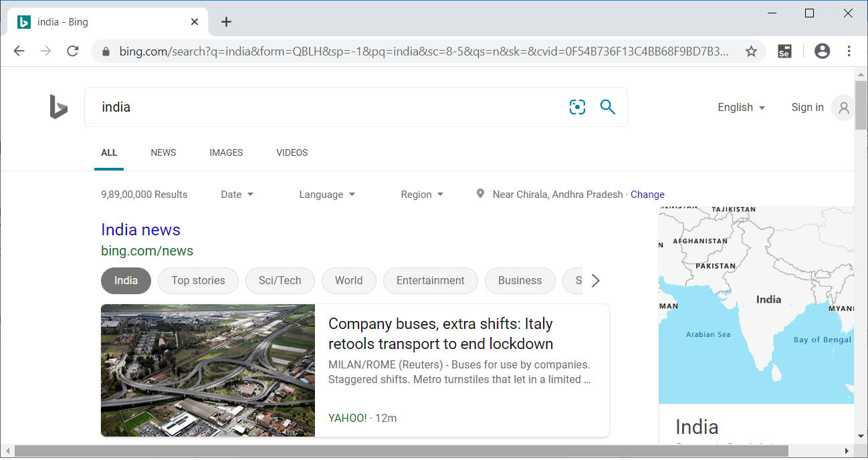
Task: Switch to the NEWS tab
Action: 163,152
